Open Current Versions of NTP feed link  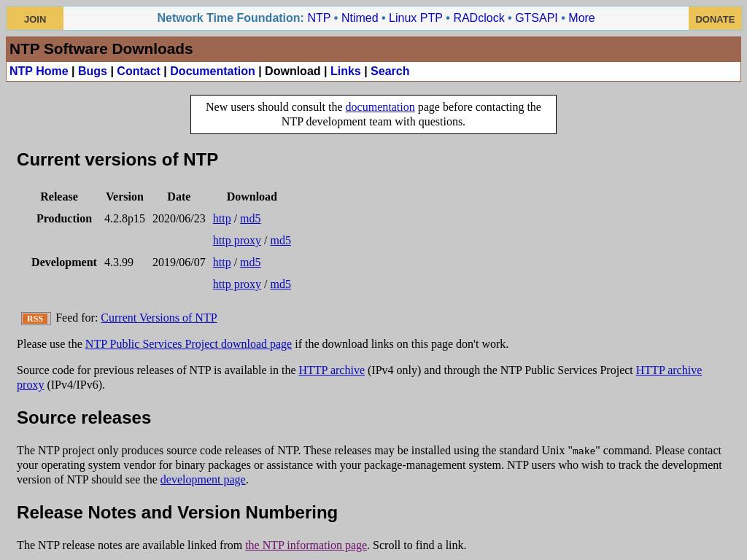158,318
